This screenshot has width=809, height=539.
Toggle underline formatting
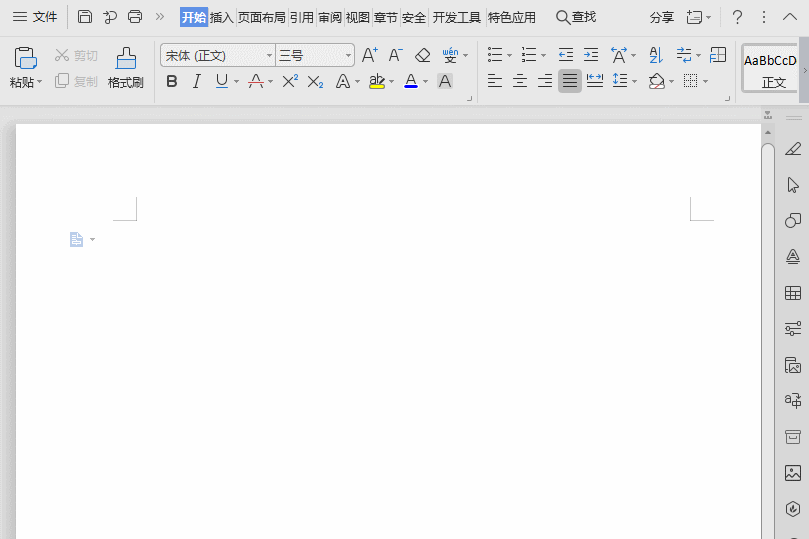pyautogui.click(x=222, y=81)
